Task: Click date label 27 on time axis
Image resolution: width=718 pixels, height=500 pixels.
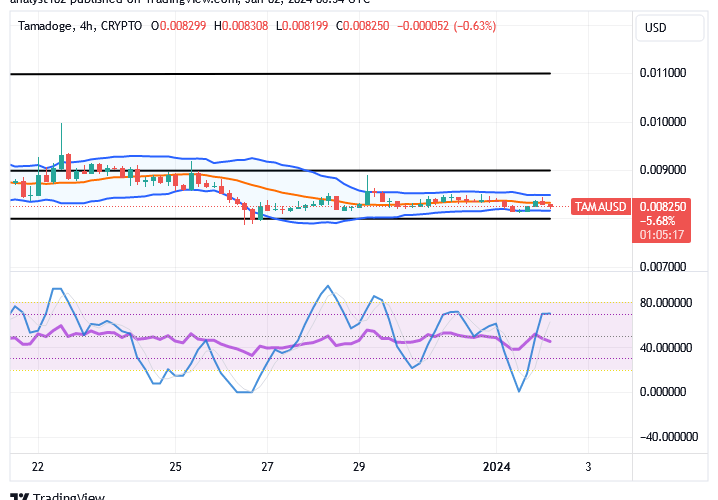Action: click(267, 467)
